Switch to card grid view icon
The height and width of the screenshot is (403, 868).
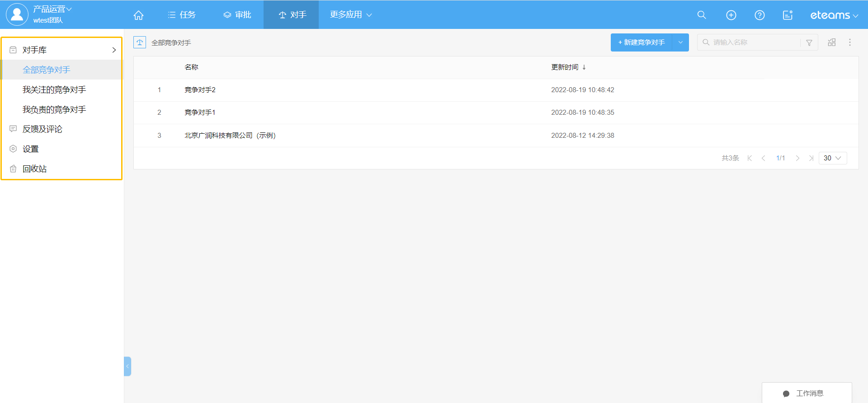(831, 42)
